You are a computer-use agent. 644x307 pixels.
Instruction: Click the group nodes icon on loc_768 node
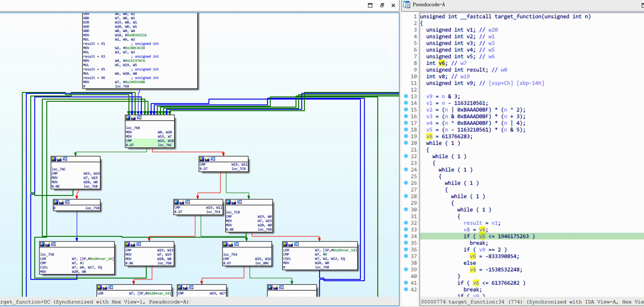[139, 118]
